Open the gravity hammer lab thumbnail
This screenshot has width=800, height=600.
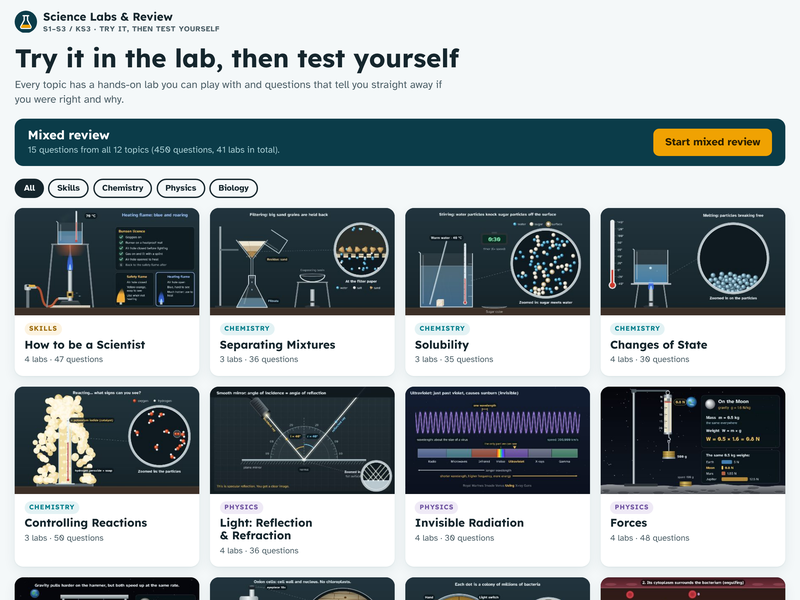click(107, 589)
